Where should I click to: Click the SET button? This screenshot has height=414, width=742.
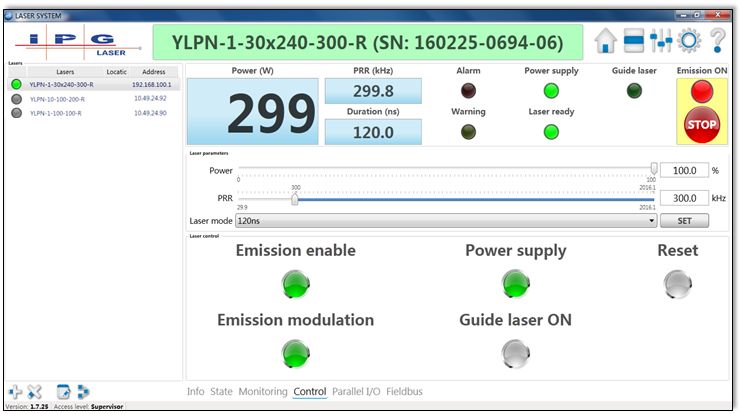[684, 220]
